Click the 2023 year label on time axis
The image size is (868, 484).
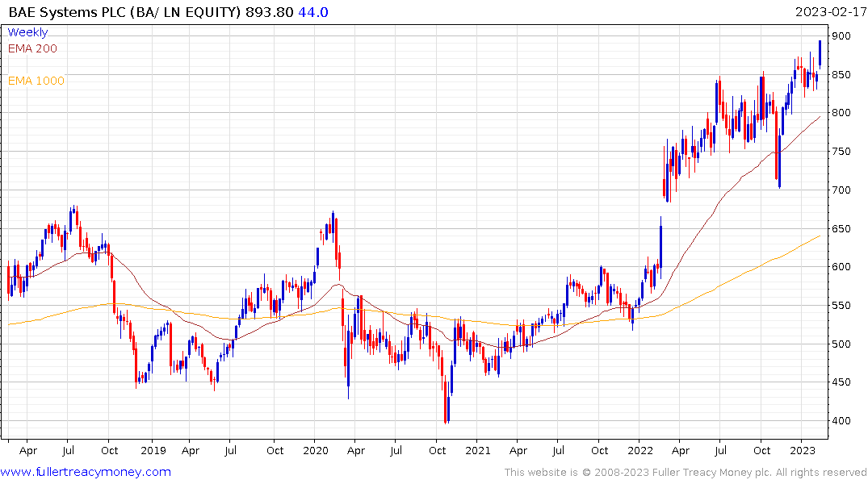click(x=802, y=450)
